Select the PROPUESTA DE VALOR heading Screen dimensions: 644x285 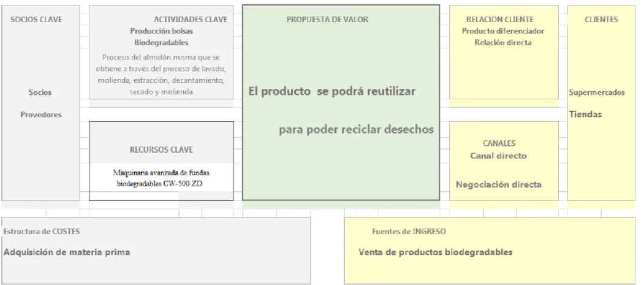[327, 19]
